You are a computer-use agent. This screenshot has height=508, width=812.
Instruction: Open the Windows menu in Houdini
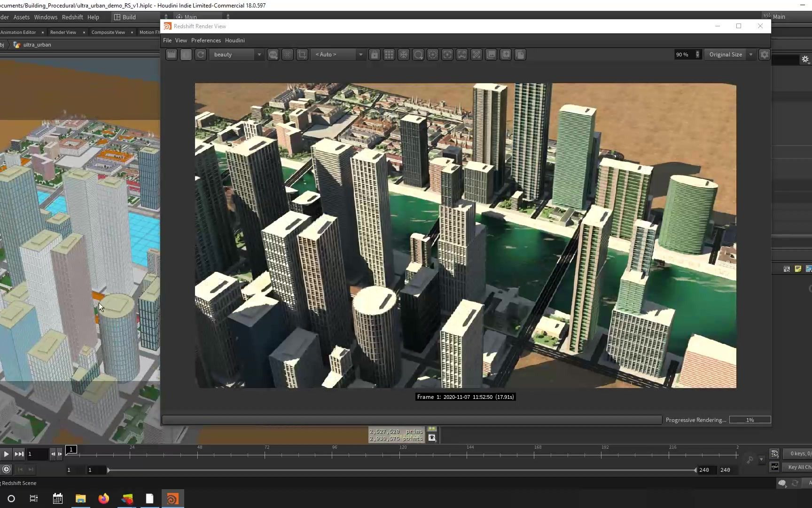point(46,17)
